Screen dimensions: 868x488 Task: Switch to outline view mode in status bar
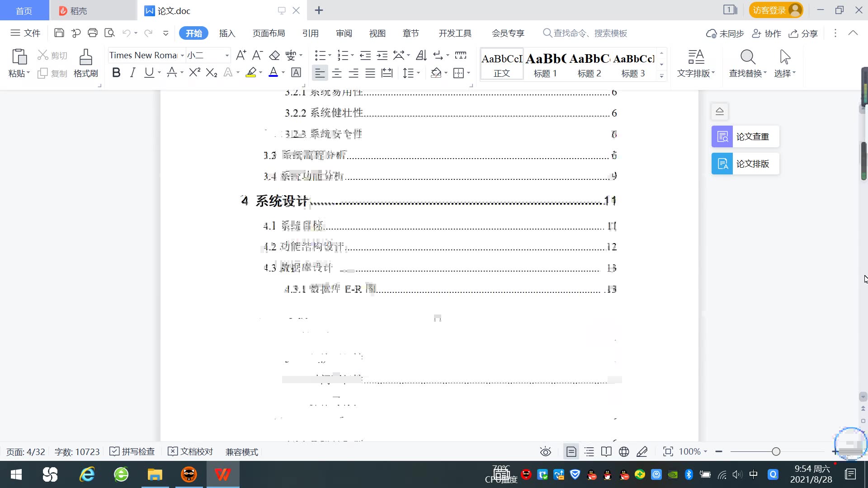click(589, 451)
